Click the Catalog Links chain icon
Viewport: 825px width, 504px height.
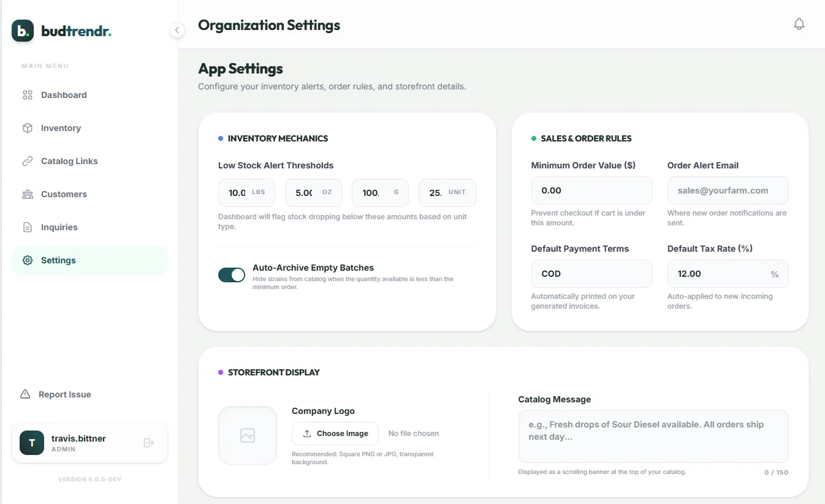28,161
